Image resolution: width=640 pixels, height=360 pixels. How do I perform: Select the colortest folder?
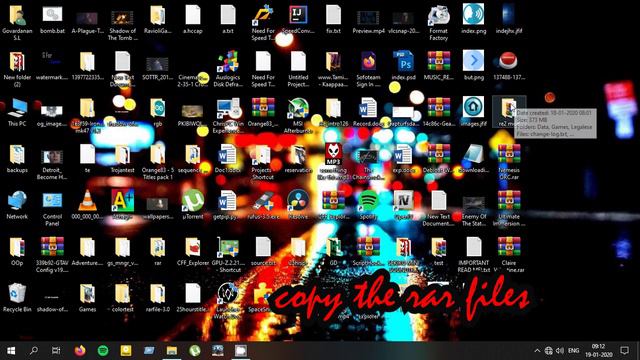tap(122, 298)
